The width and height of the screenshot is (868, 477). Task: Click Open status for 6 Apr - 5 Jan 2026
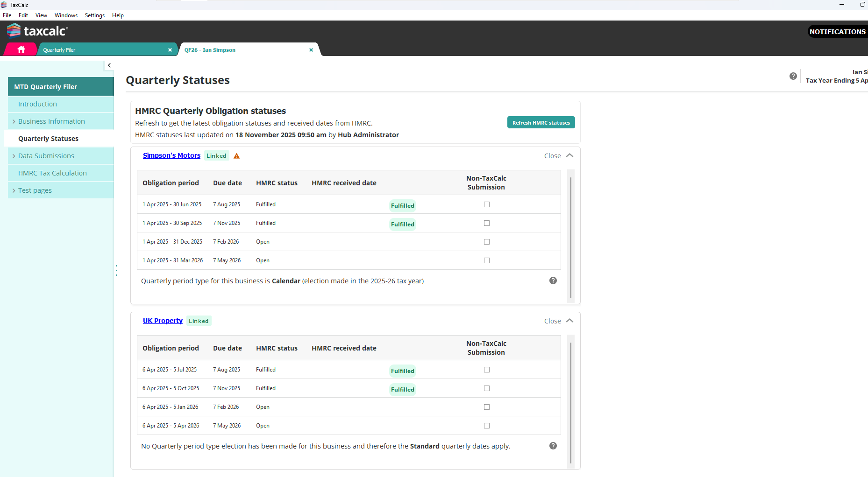click(x=263, y=407)
